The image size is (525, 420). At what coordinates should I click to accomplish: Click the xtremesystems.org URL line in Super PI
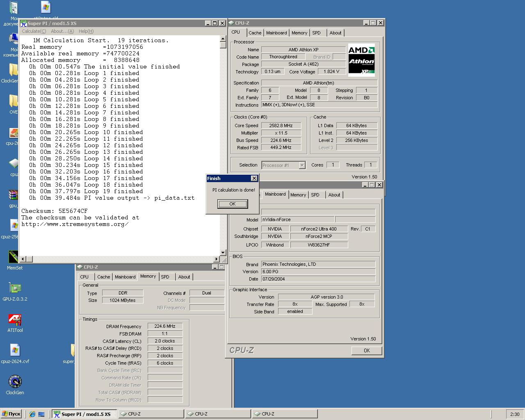pyautogui.click(x=75, y=224)
